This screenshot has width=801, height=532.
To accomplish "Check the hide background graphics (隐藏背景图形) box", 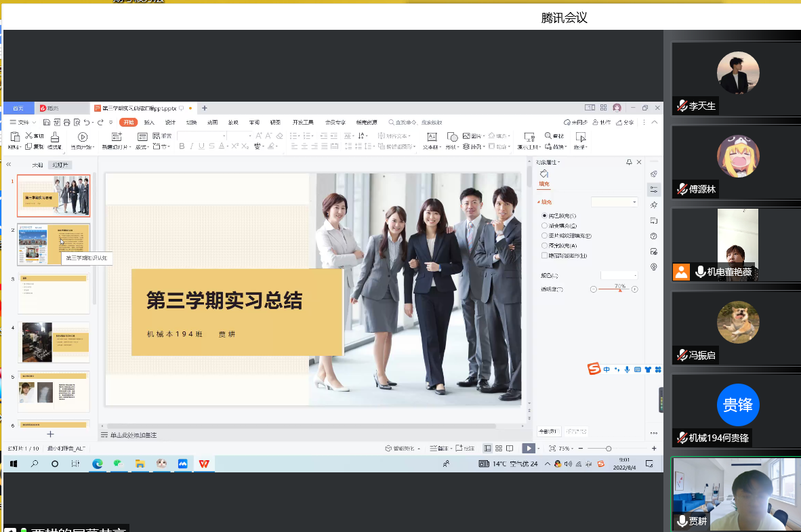I will pyautogui.click(x=544, y=255).
